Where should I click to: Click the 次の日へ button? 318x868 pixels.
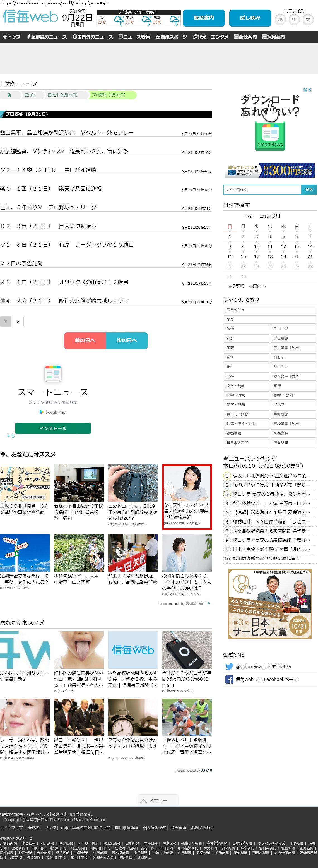[x=127, y=340]
